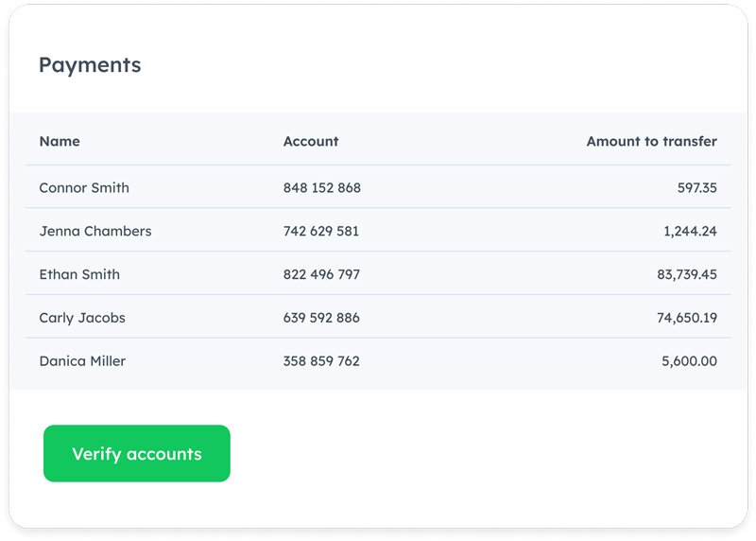The height and width of the screenshot is (541, 756).
Task: Select the 597.35 transfer amount
Action: click(696, 187)
